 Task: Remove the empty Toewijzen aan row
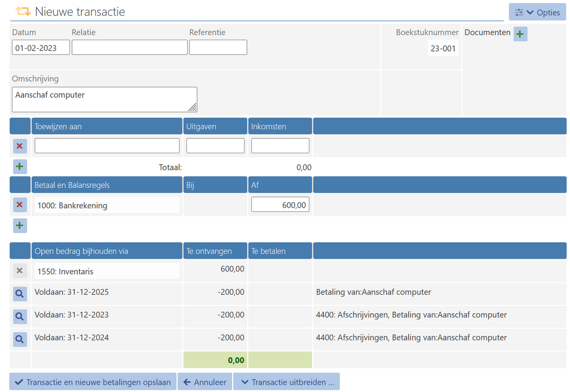pyautogui.click(x=20, y=146)
